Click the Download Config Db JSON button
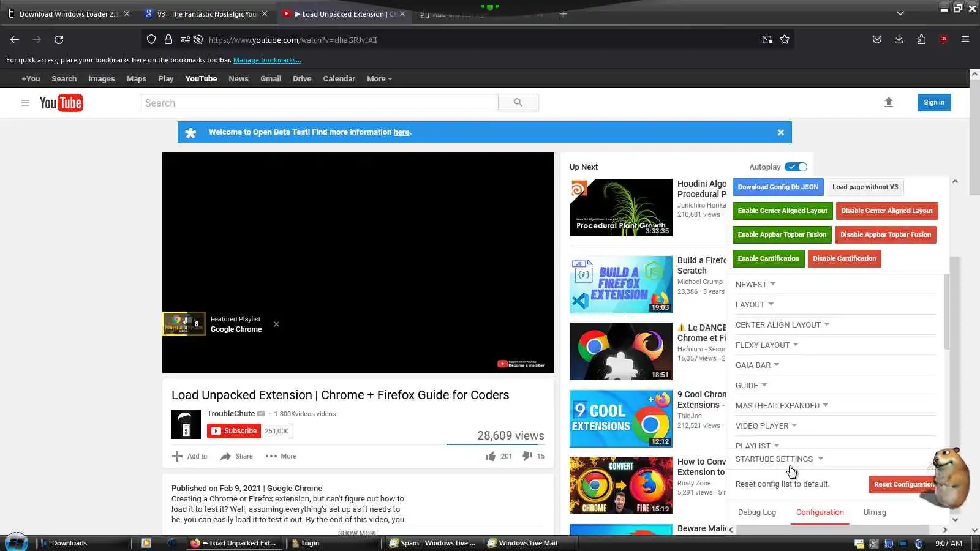This screenshot has width=980, height=551. (778, 187)
